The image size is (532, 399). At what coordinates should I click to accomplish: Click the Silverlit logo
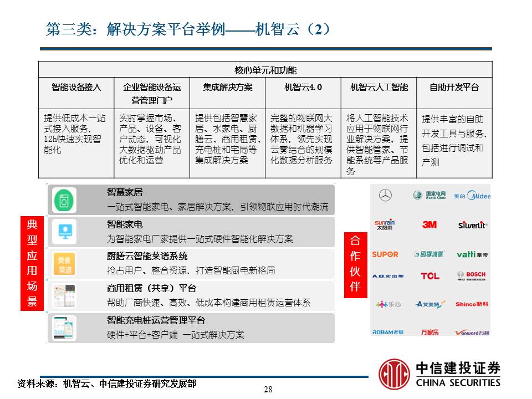pyautogui.click(x=473, y=226)
